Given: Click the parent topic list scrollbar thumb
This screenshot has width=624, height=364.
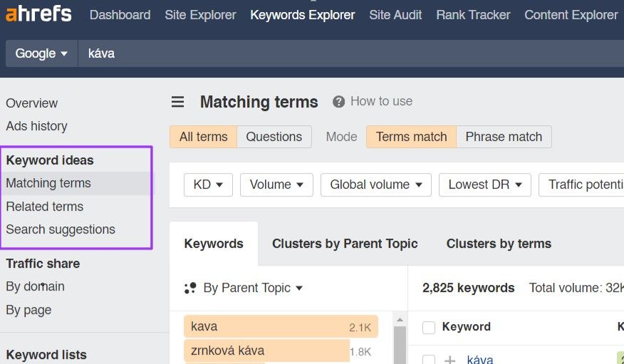Looking at the screenshot, I should (400, 345).
